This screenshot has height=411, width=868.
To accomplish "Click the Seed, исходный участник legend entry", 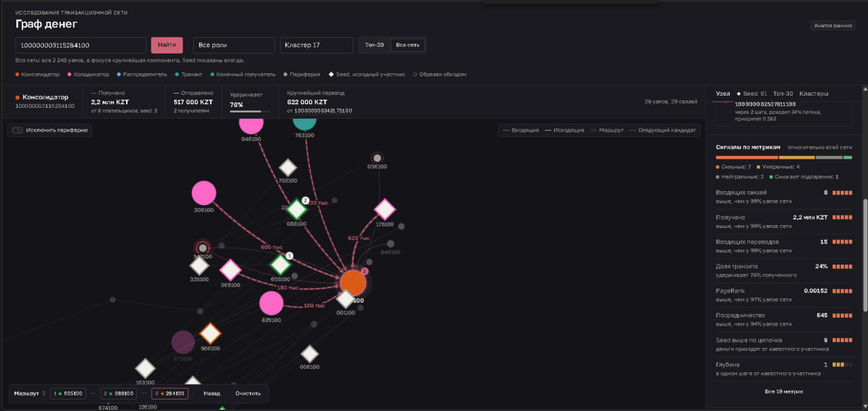I will 367,75.
